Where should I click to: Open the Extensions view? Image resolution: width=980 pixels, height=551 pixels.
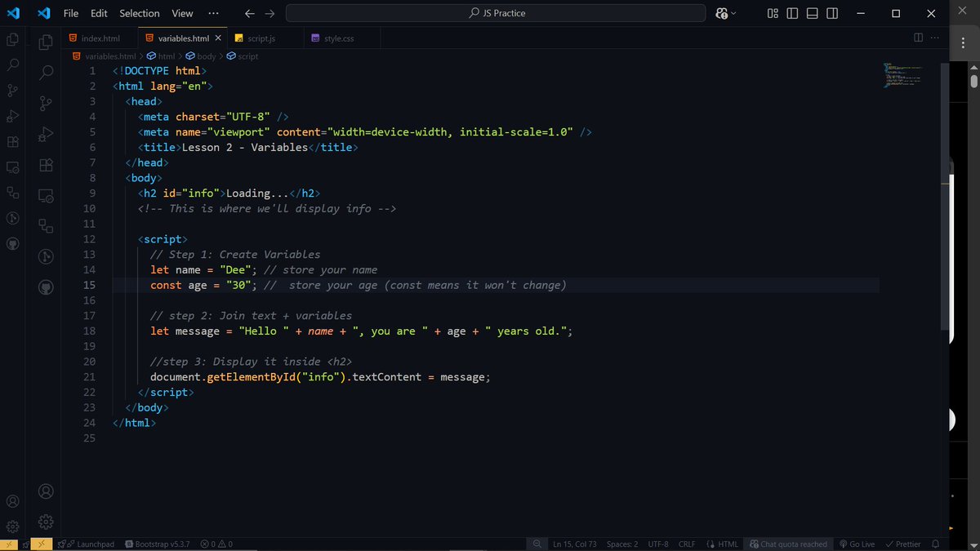pos(12,140)
